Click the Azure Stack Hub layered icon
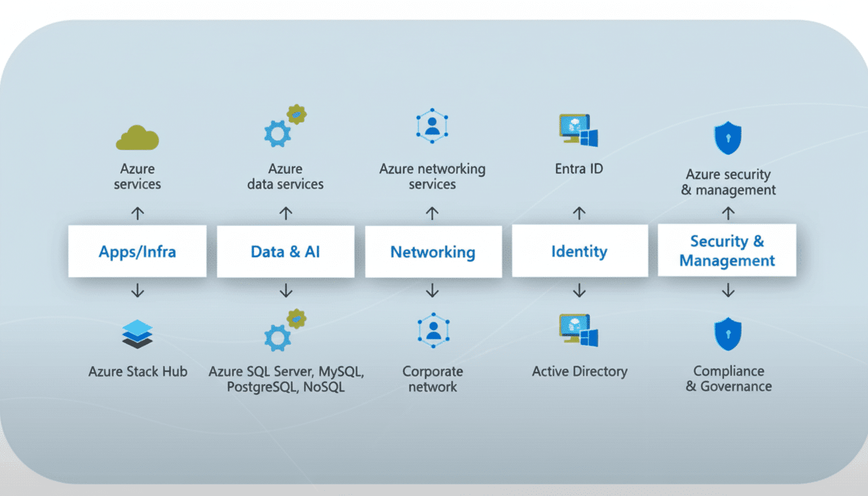Screen dimensions: 868x496 pyautogui.click(x=137, y=335)
